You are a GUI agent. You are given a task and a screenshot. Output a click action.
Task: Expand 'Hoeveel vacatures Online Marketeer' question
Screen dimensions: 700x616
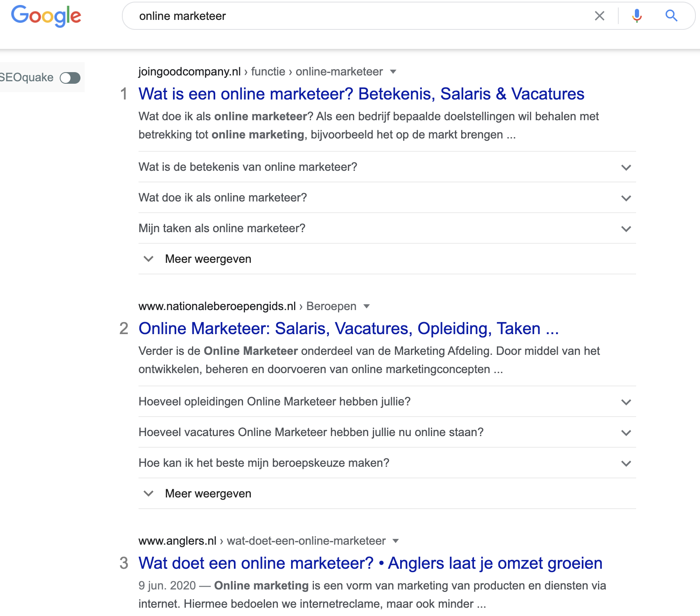(387, 432)
